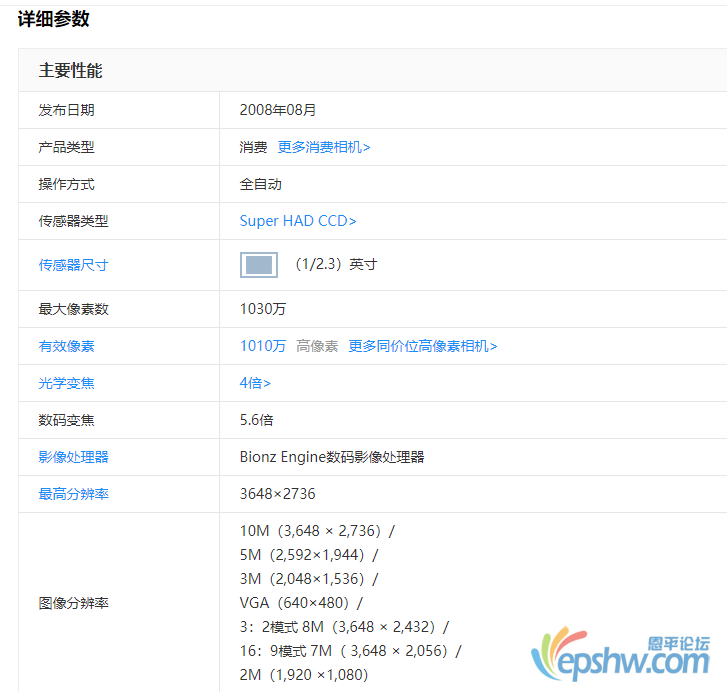
Task: Open the 1010万 effective pixels link
Action: pos(262,346)
